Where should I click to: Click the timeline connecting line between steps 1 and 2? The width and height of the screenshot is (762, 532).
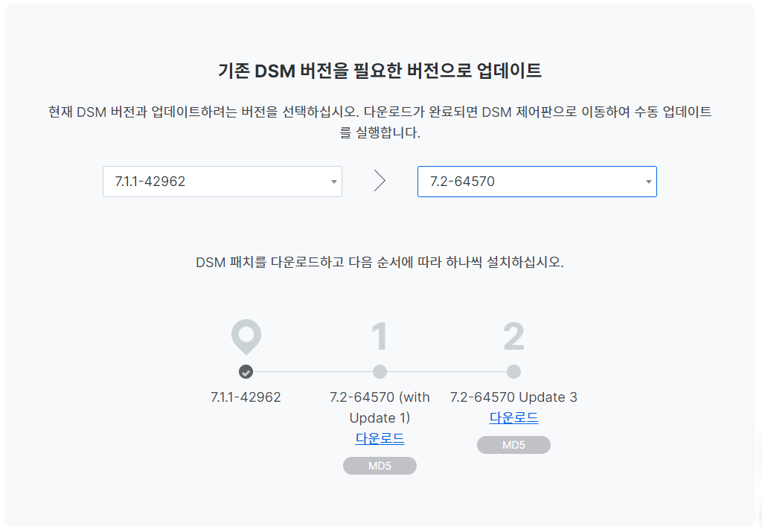click(446, 372)
